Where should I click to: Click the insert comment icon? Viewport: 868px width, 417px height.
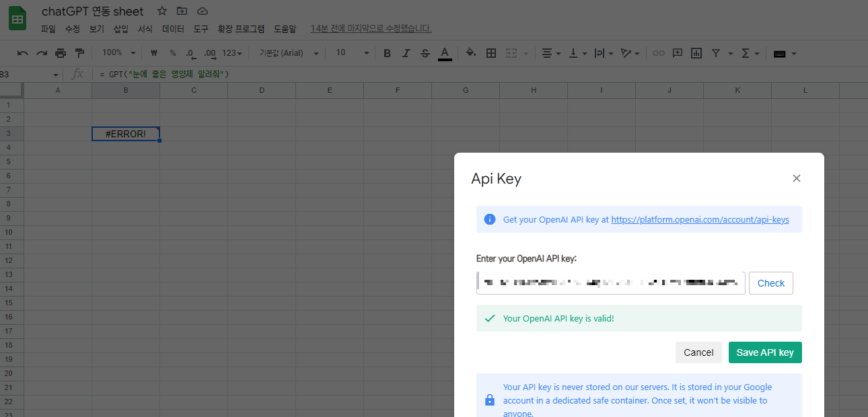[x=678, y=53]
